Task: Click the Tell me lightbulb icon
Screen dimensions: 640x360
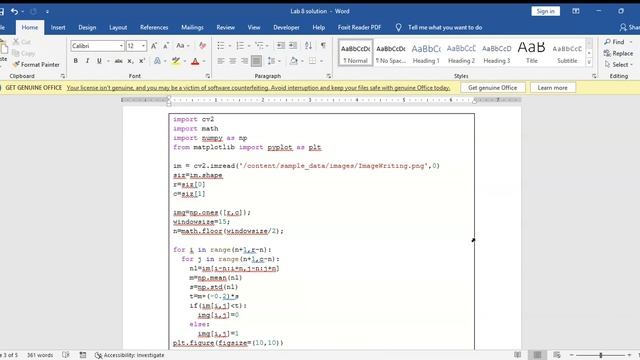Action: click(398, 27)
